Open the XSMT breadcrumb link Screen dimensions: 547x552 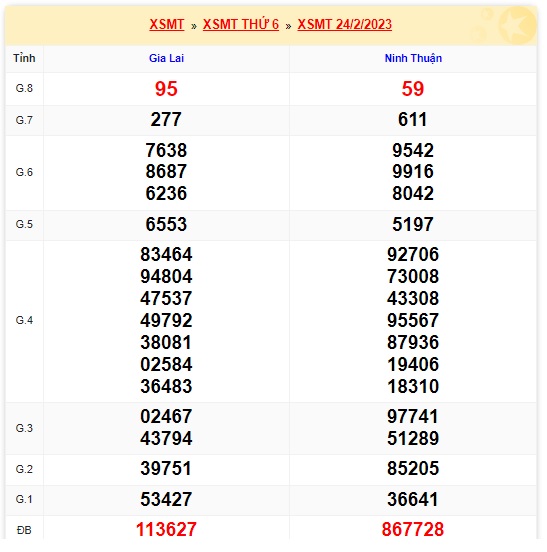tap(166, 25)
